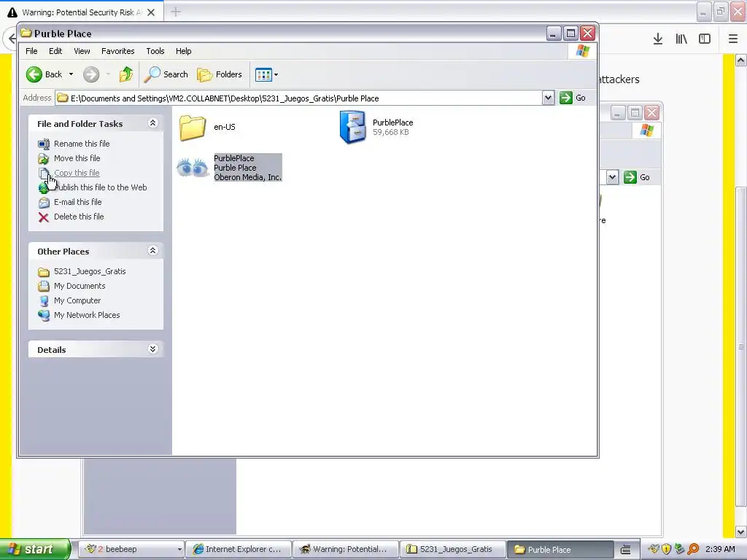Switch to beebeep in the taskbar
The height and width of the screenshot is (560, 747).
tap(131, 549)
